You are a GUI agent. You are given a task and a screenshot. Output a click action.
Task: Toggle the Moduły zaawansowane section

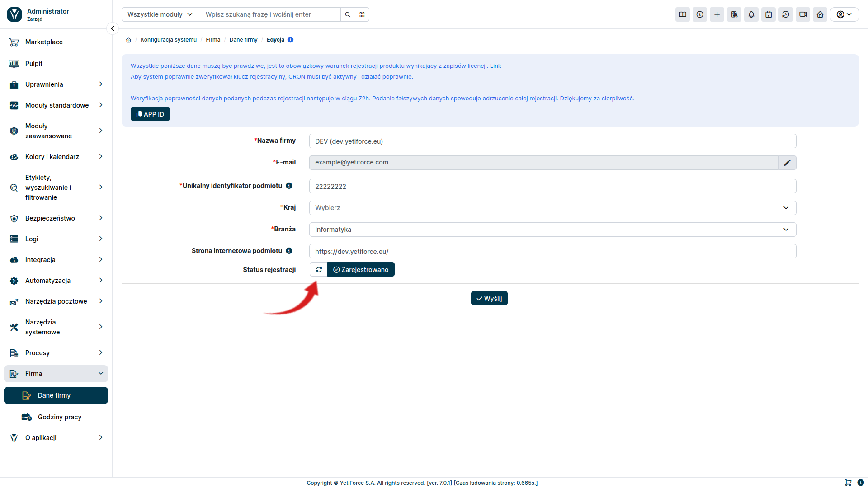pos(57,130)
